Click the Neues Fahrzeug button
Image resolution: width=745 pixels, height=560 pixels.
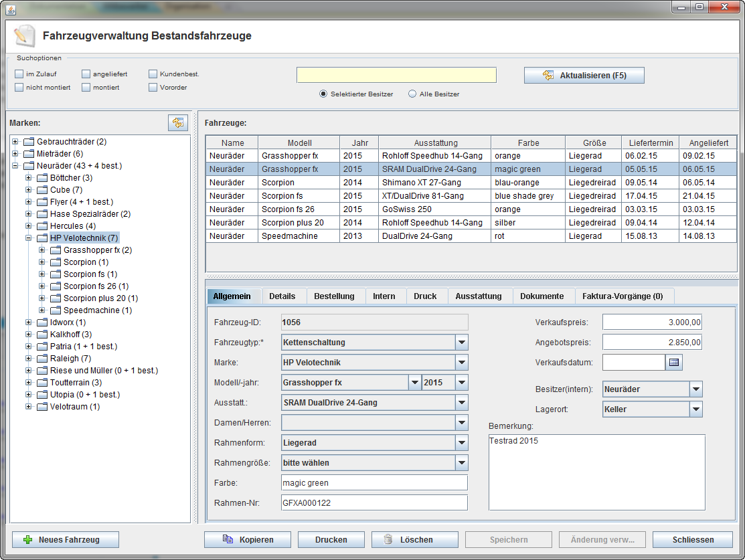tap(66, 540)
